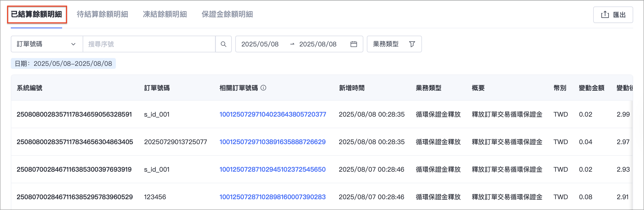
Task: Click the info icon beside 相關訂單號碼
Action: tap(263, 88)
